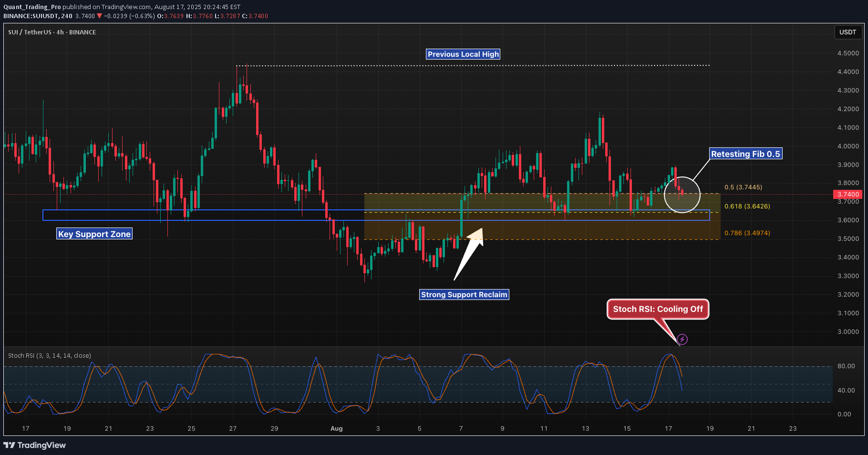Screen dimensions: 868x455
Task: Click the 4.0000 price axis label
Action: [x=848, y=146]
